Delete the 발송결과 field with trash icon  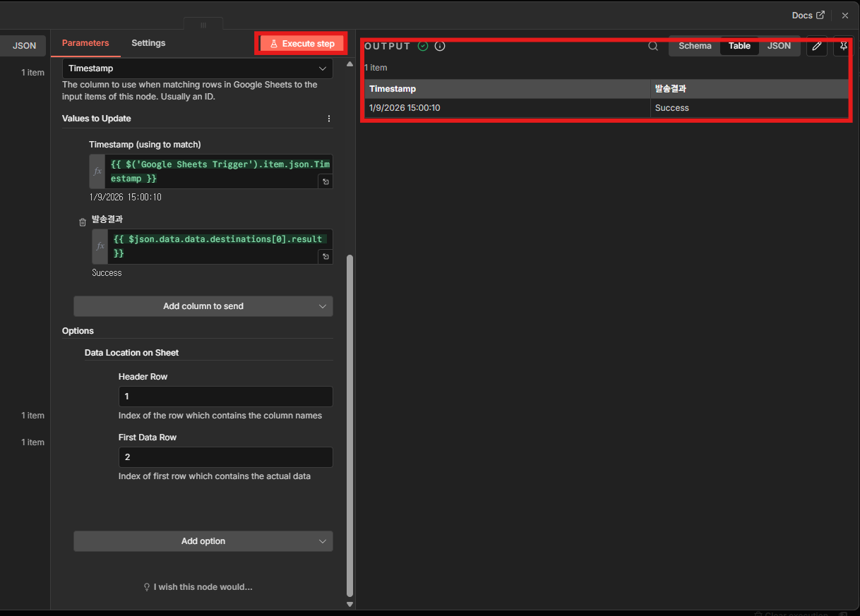(x=82, y=222)
